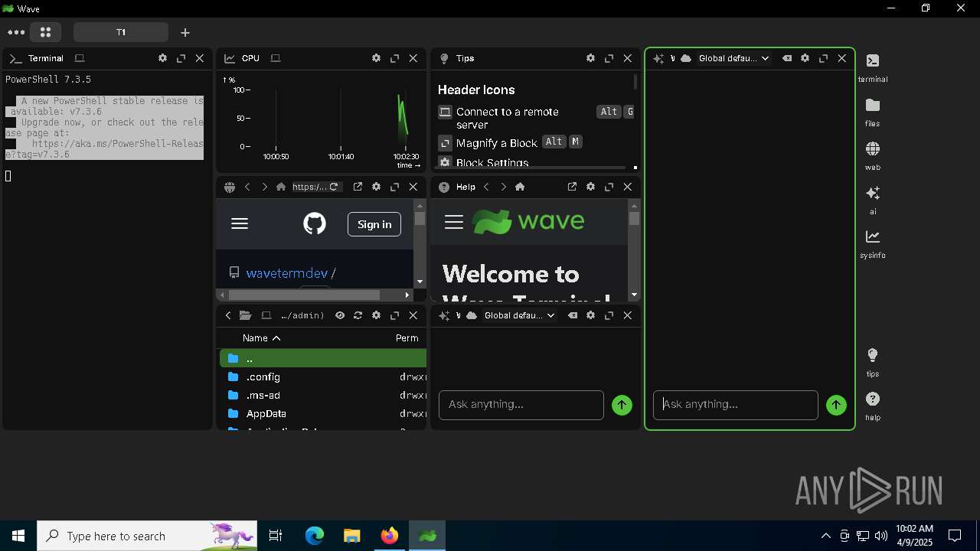Open Help page in external browser
The image size is (980, 551).
[x=572, y=187]
